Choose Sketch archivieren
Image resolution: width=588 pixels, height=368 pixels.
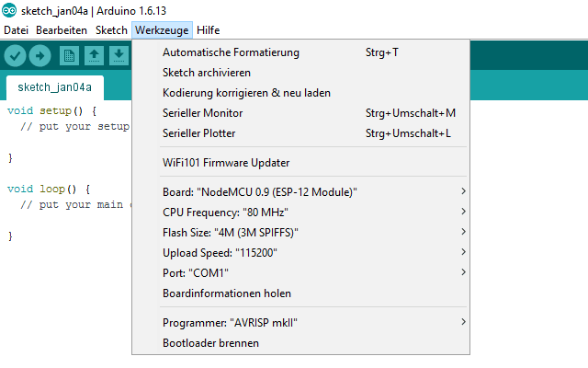pyautogui.click(x=300, y=73)
